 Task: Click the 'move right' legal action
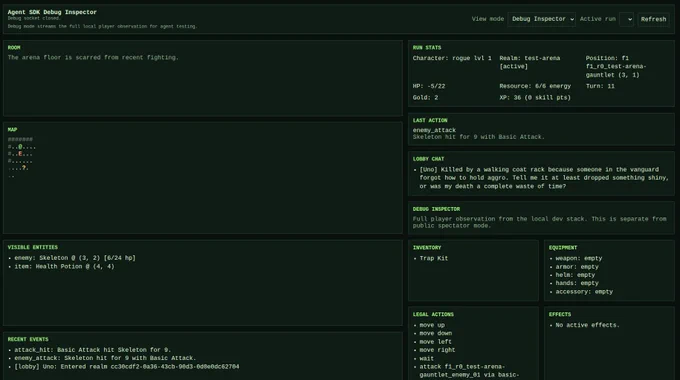pos(437,350)
